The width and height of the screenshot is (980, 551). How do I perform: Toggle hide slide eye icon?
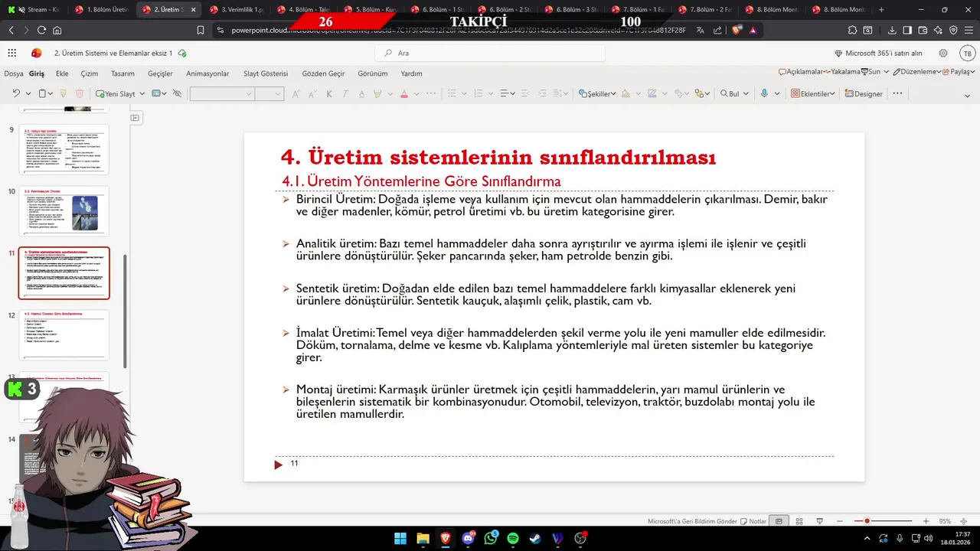click(177, 93)
